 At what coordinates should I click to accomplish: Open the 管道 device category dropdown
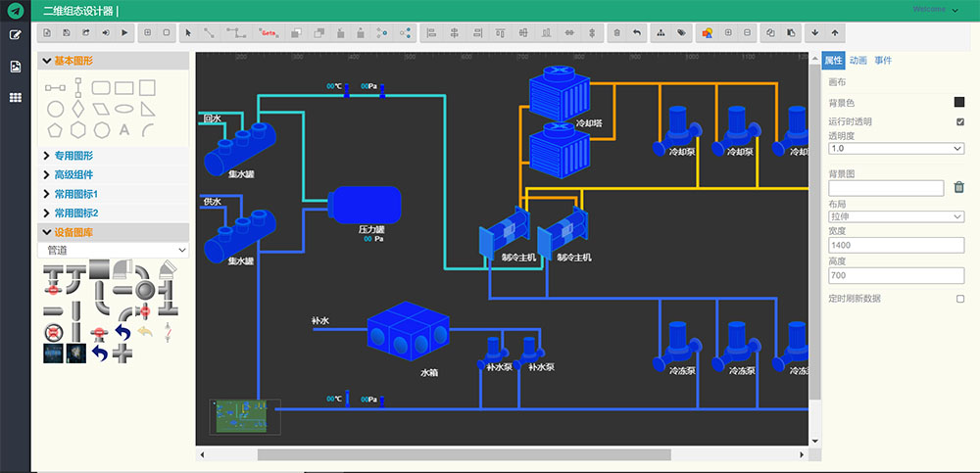click(x=113, y=250)
